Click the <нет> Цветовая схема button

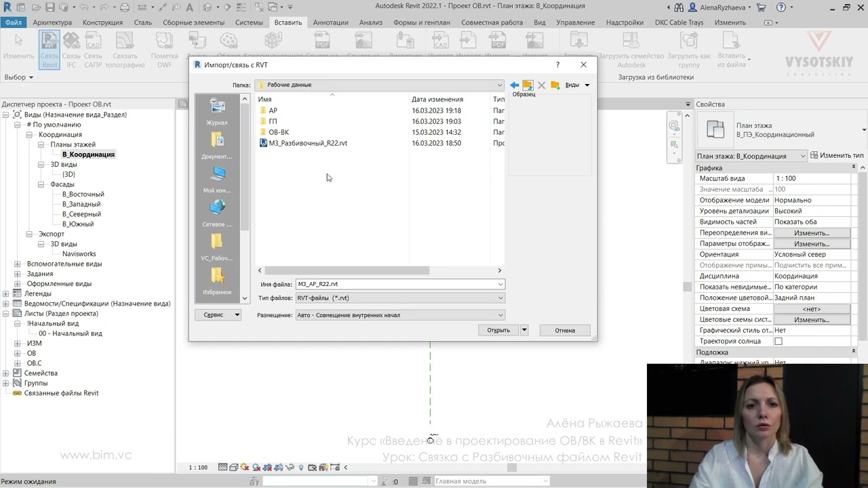812,309
